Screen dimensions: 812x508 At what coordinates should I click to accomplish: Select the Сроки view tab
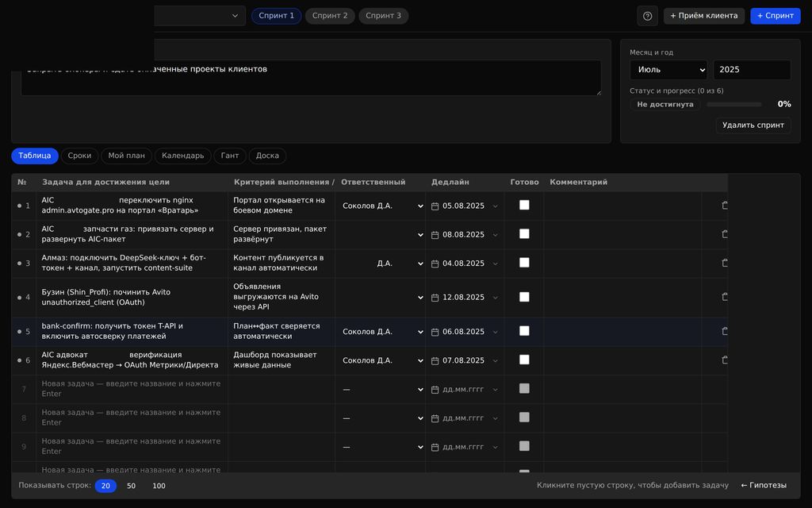pyautogui.click(x=79, y=156)
